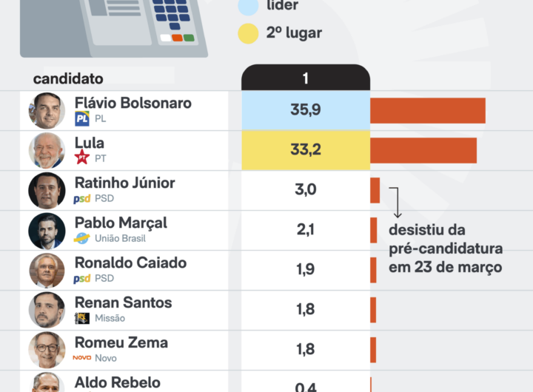533x392 pixels.
Task: Click Lula's portrait photo
Action: click(47, 151)
